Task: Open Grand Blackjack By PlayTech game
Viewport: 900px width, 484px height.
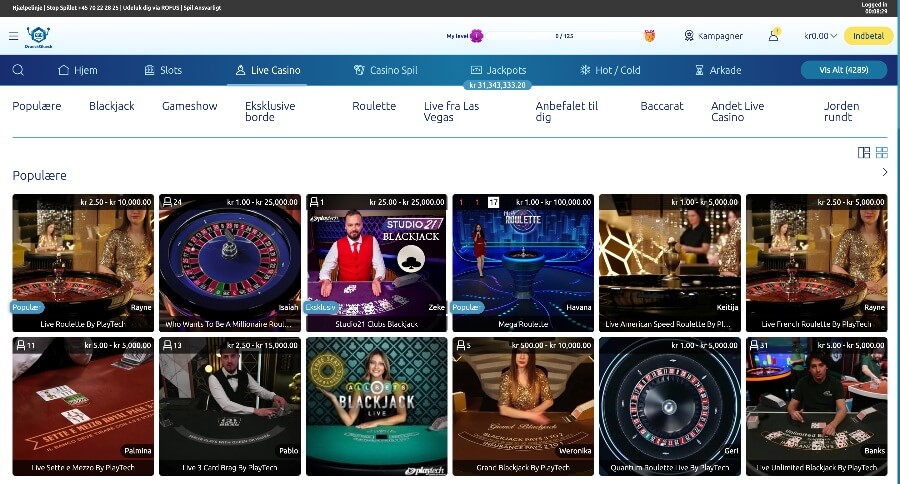Action: tap(523, 406)
